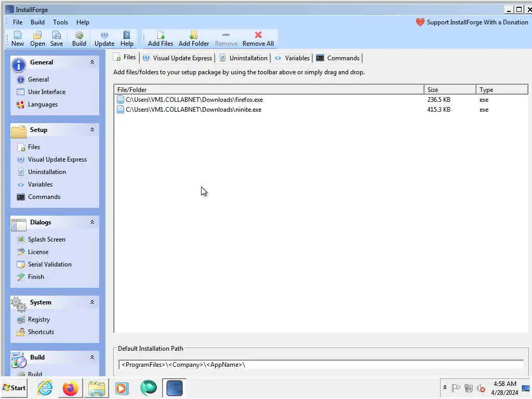Collapse the System sidebar section
Screen dimensions: 532x399
click(x=92, y=302)
